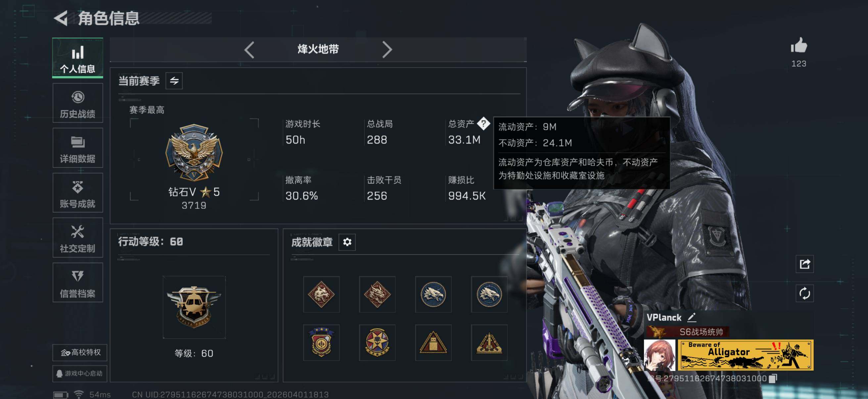Open the 信誉档案 sidebar tab
The width and height of the screenshot is (868, 399).
coord(78,283)
